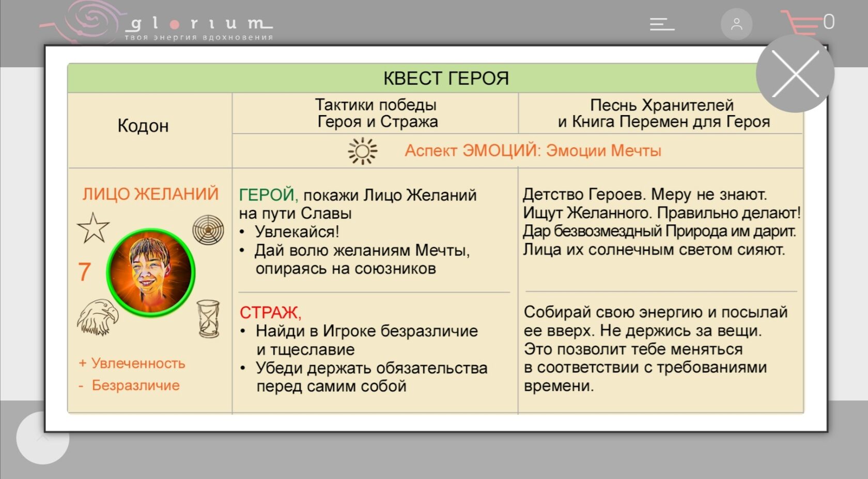This screenshot has width=868, height=479.
Task: Click the star icon near the portrait
Action: 94,228
